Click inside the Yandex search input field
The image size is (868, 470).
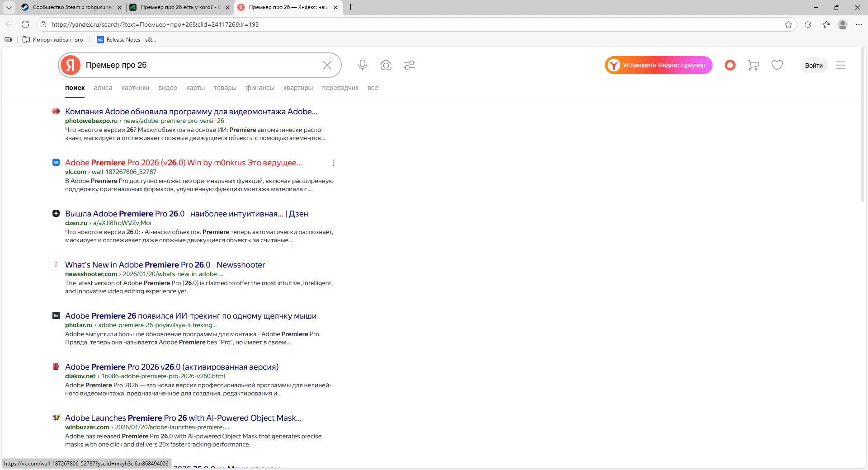(x=199, y=65)
